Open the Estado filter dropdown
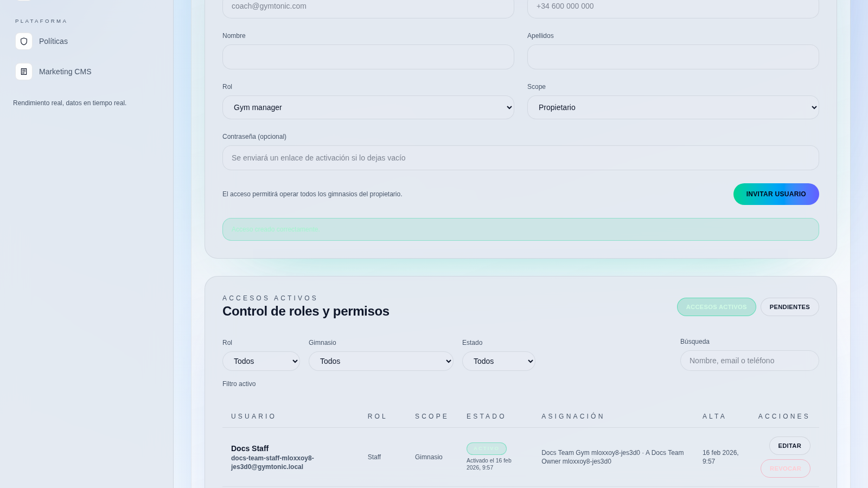Image resolution: width=868 pixels, height=488 pixels. click(x=499, y=361)
